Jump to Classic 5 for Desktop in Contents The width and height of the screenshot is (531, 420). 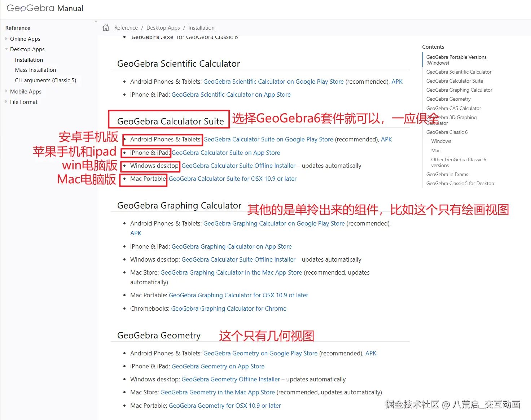pos(460,183)
